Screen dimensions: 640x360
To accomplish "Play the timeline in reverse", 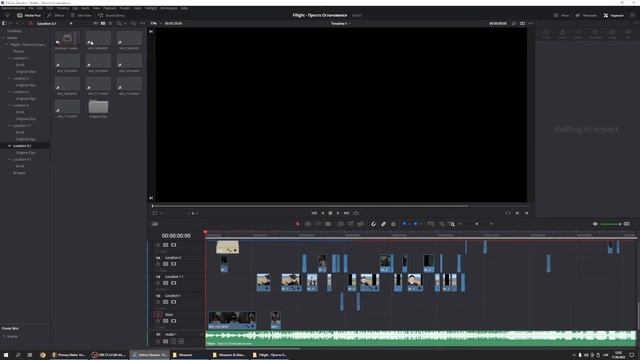I will coord(322,213).
